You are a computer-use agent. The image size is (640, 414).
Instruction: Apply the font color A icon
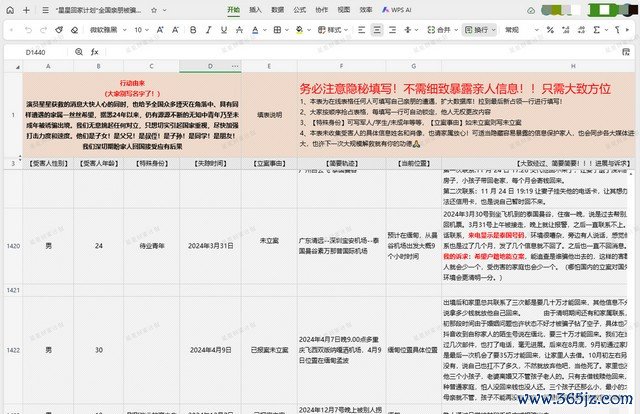click(255, 30)
